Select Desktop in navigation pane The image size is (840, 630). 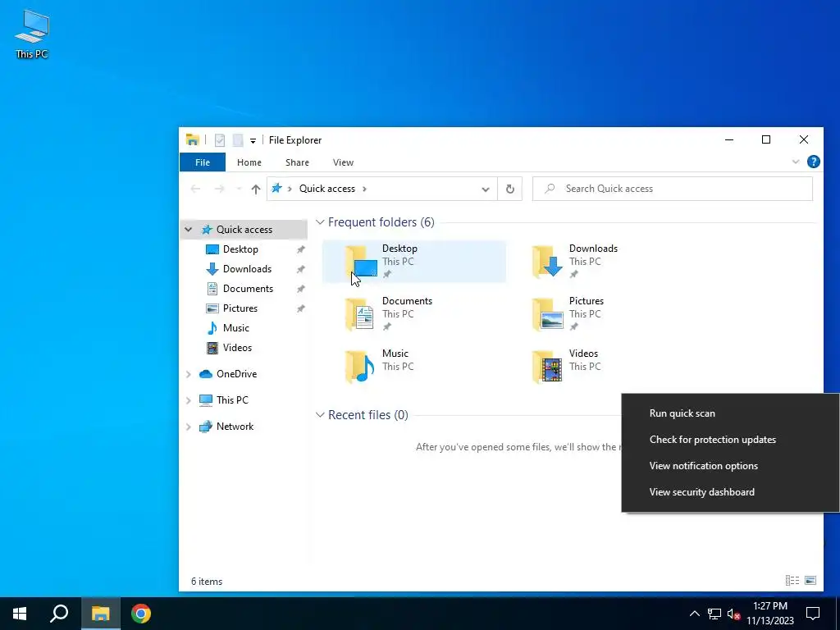coord(240,249)
